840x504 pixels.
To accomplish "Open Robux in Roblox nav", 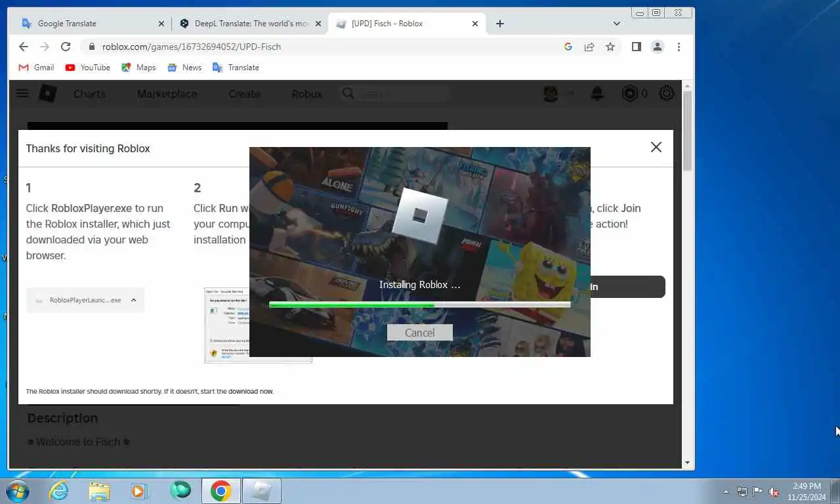I will click(306, 94).
